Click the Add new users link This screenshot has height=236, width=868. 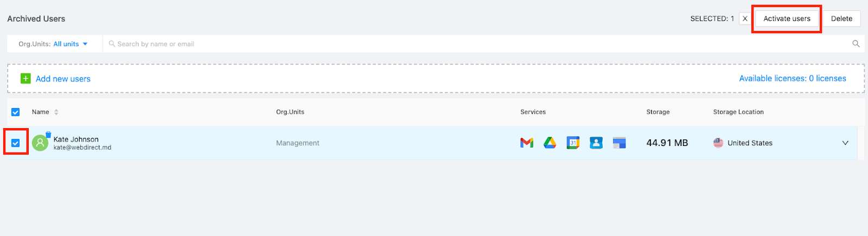pyautogui.click(x=63, y=79)
